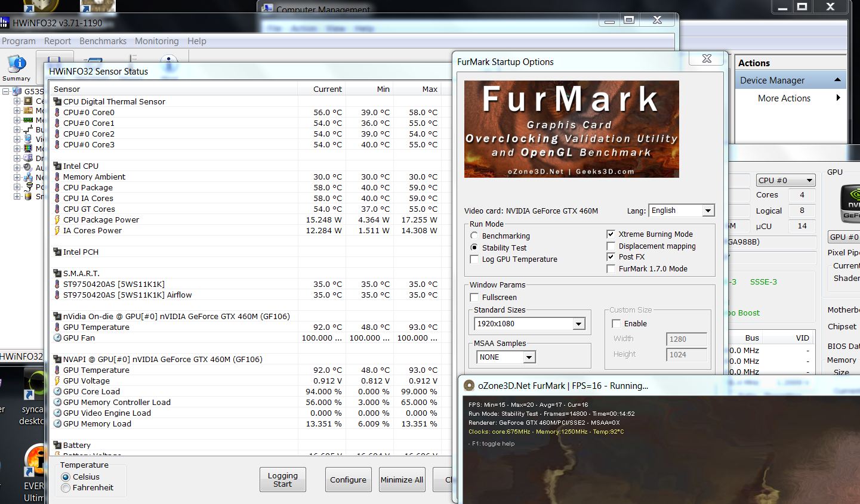Viewport: 860px width, 504px height.
Task: Click the CPU chip icon in HWiNFO32 tree
Action: tap(27, 101)
